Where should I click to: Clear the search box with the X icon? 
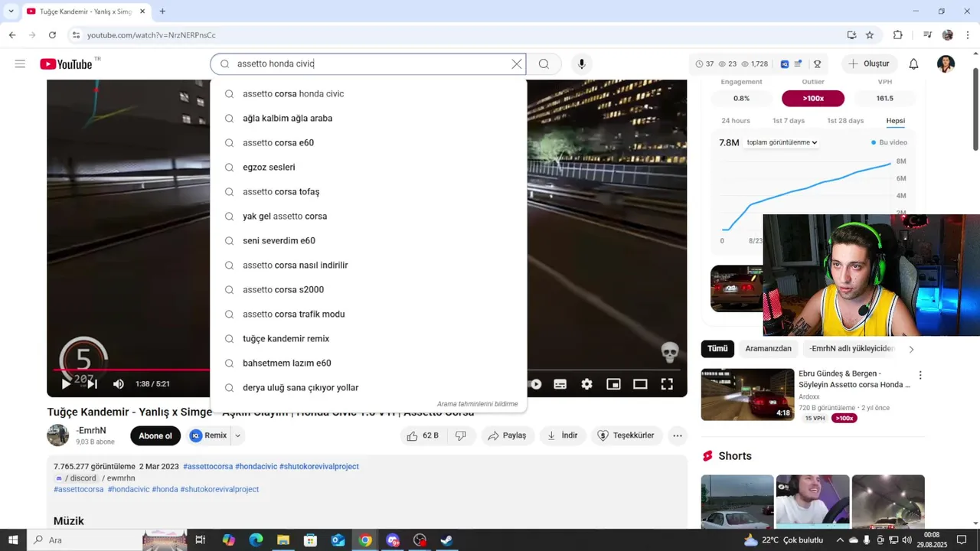(x=517, y=64)
